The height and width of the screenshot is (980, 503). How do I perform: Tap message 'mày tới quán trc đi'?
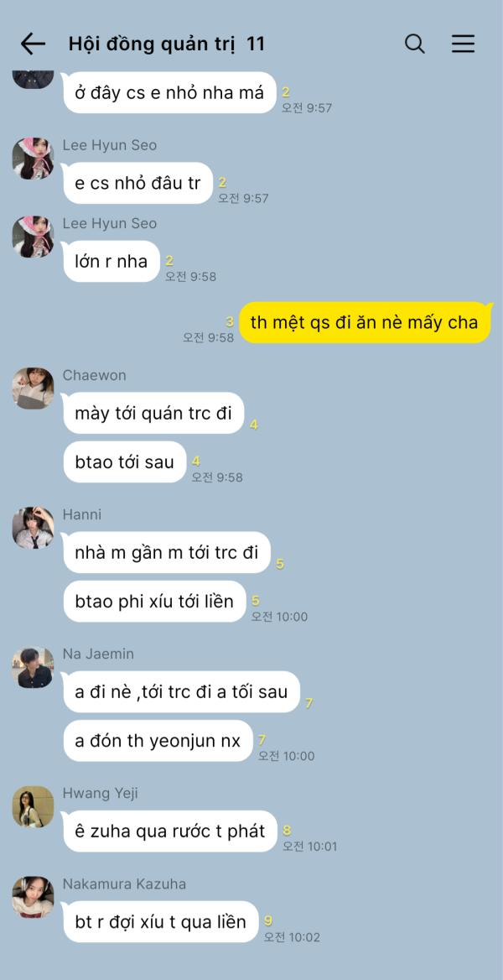tap(153, 413)
